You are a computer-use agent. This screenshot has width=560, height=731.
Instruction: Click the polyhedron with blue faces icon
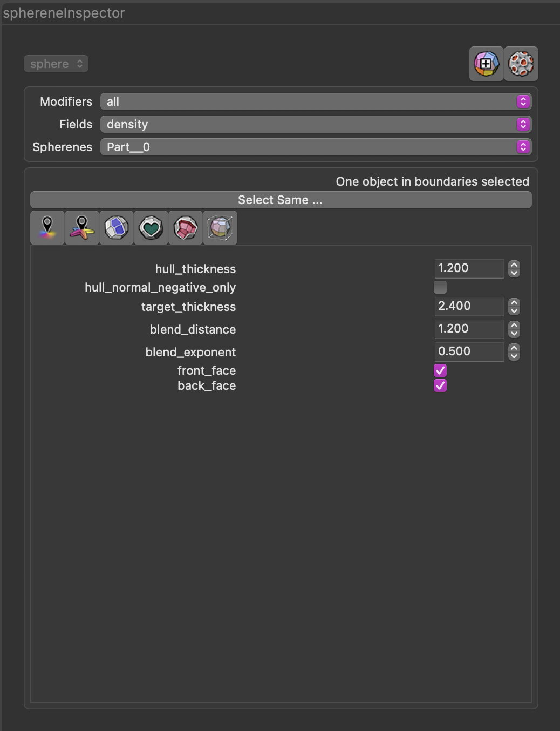point(117,228)
